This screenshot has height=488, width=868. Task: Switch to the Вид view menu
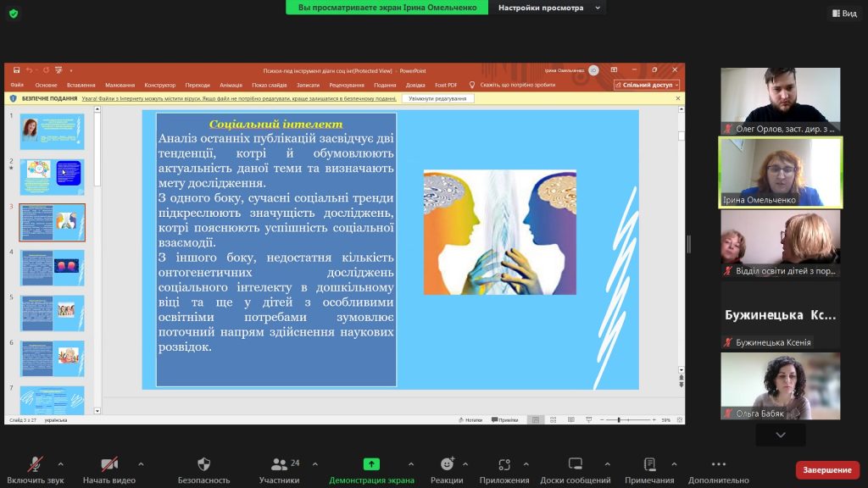[x=843, y=14]
